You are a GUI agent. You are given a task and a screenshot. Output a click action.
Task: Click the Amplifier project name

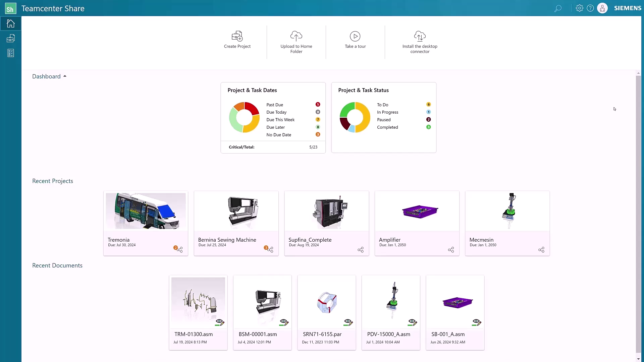tap(389, 240)
